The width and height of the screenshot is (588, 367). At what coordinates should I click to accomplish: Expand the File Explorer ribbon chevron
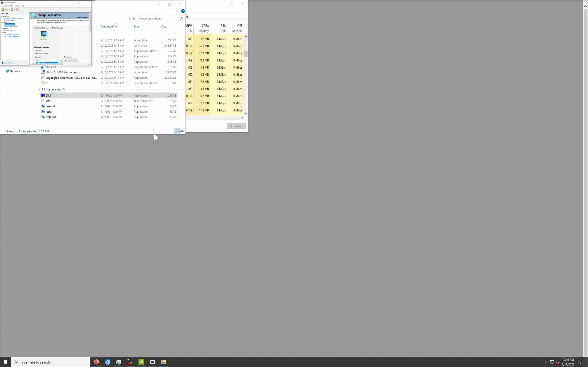point(178,11)
